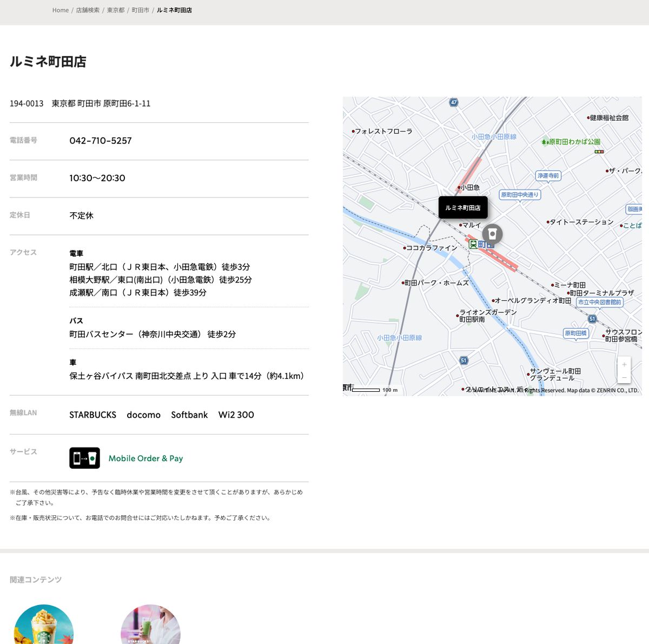Image resolution: width=649 pixels, height=644 pixels.
Task: Click 町田ターミナルプラザ map landmark
Action: point(600,293)
